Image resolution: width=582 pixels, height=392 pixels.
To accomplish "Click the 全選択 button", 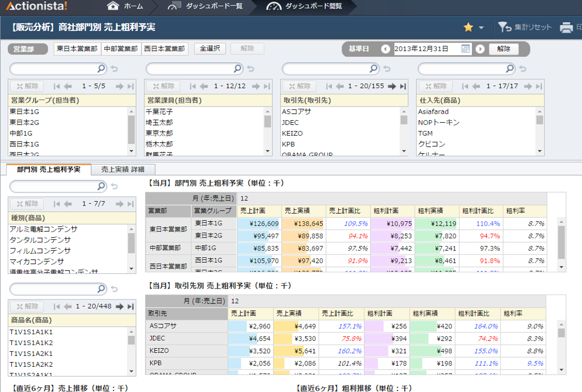I will point(210,49).
